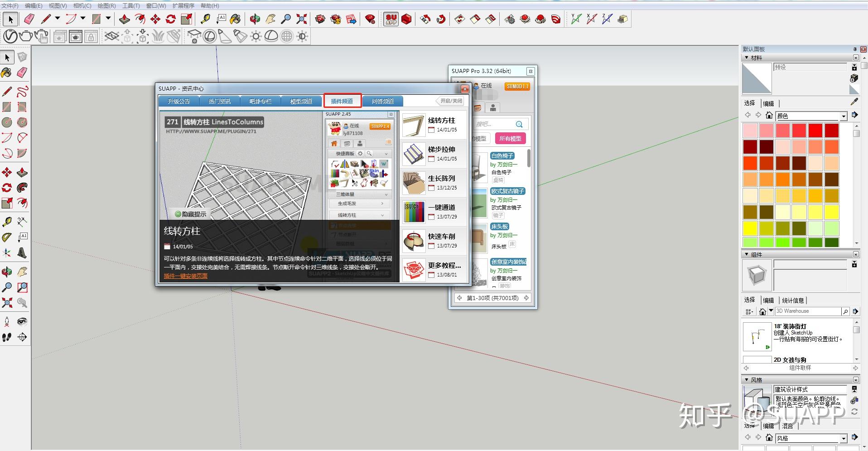Select the Push/Pull tool
Viewport: 868px width, 451px height.
click(x=125, y=19)
